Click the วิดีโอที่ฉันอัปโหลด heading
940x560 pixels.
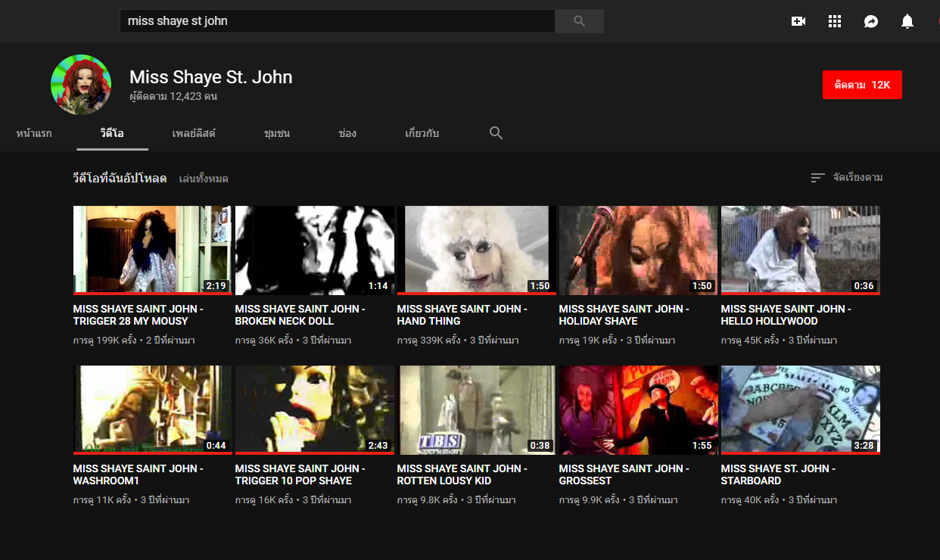[120, 179]
